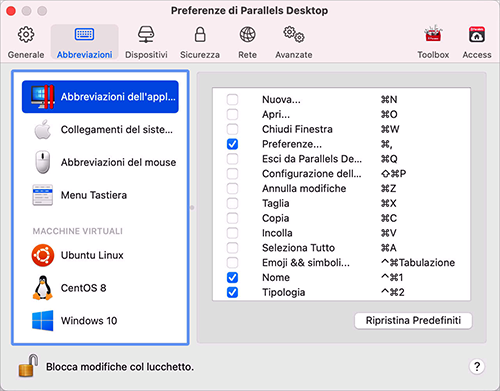Toggle the Chiudi Finestra checkbox
500x391 pixels.
click(x=232, y=129)
